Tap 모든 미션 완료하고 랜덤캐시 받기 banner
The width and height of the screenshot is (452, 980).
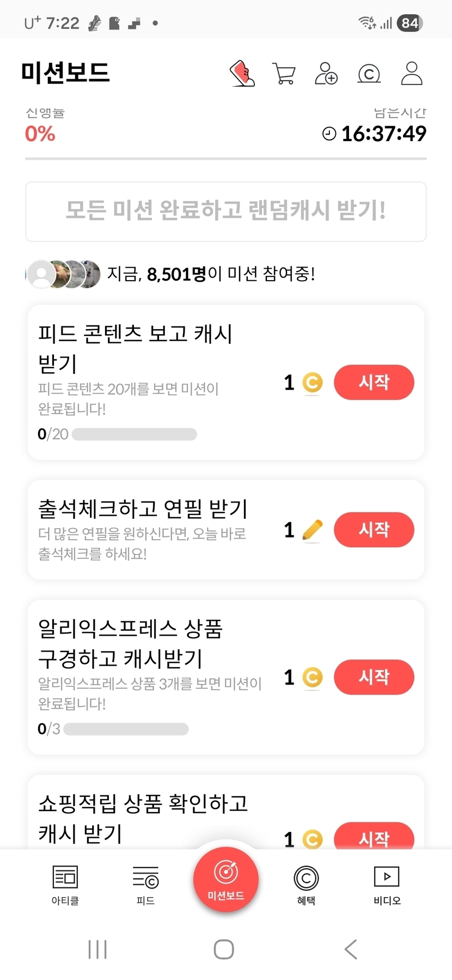(226, 211)
